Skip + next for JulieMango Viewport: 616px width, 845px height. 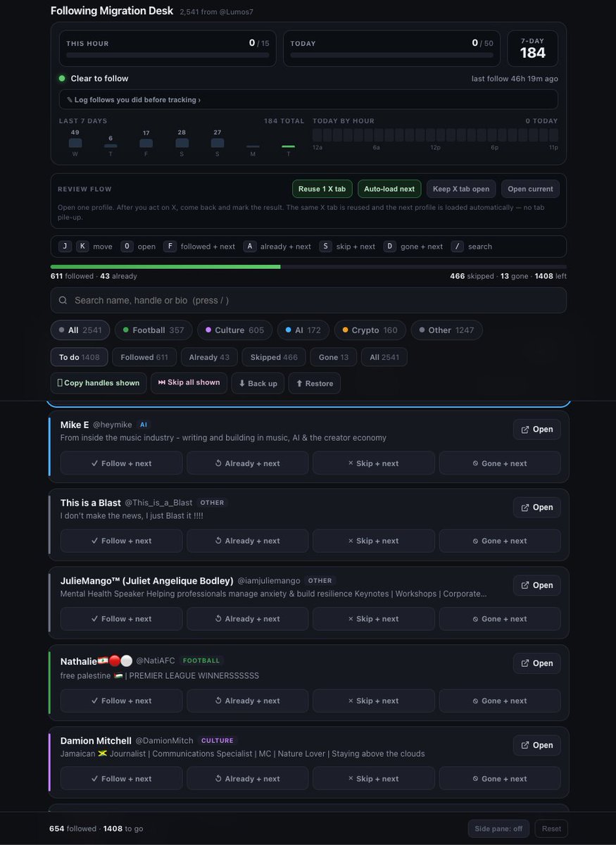coord(374,619)
